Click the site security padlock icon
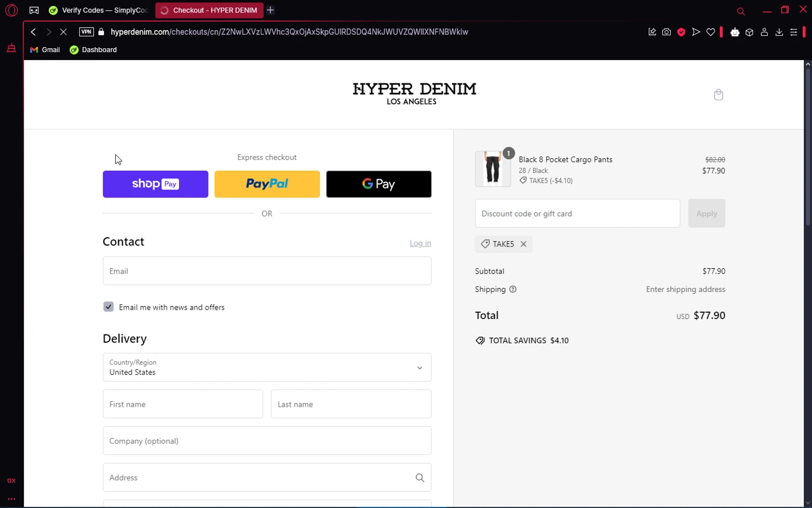The width and height of the screenshot is (812, 508). tap(101, 32)
